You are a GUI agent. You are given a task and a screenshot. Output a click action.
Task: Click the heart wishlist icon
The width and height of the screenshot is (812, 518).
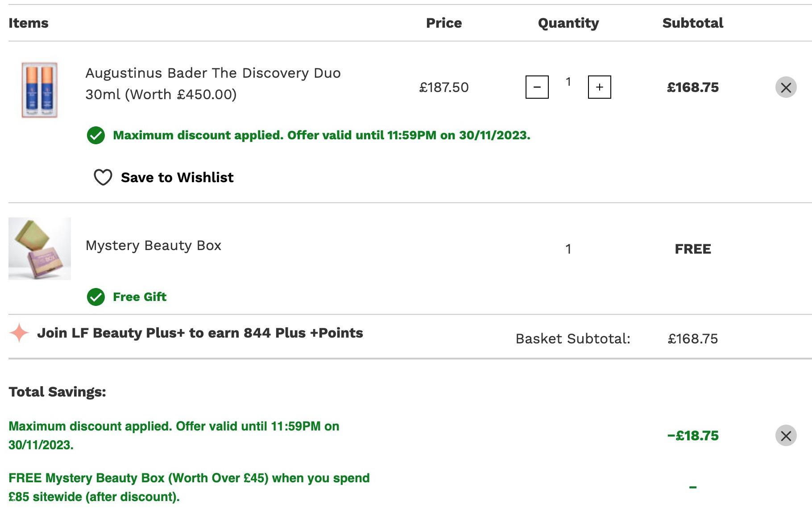coord(103,177)
